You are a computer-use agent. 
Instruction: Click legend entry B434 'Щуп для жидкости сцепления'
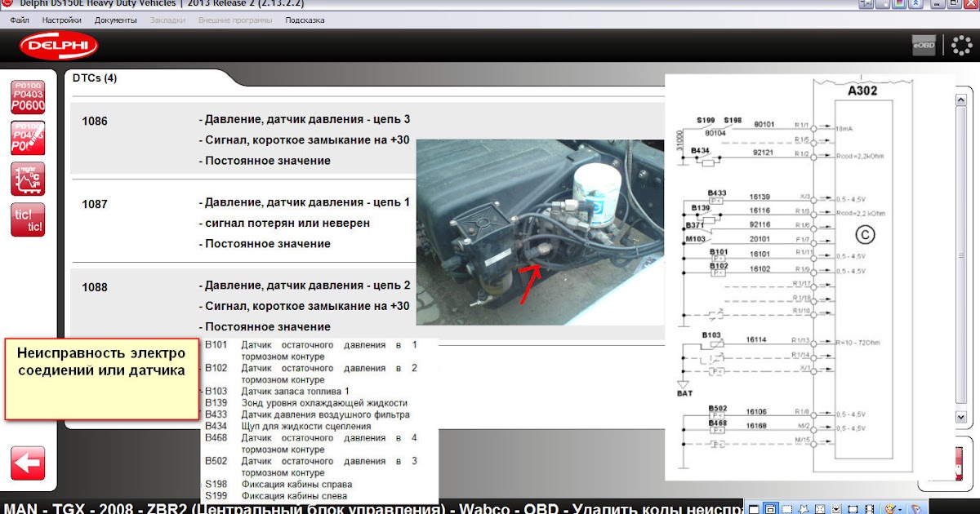point(287,426)
